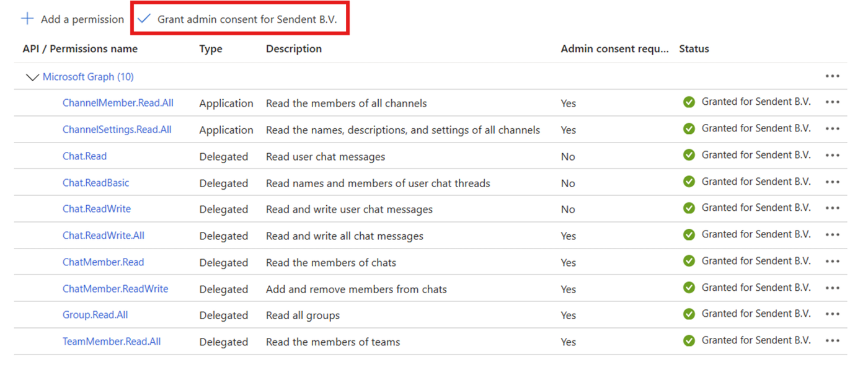The width and height of the screenshot is (868, 367).
Task: Click the Type column header
Action: pyautogui.click(x=211, y=49)
